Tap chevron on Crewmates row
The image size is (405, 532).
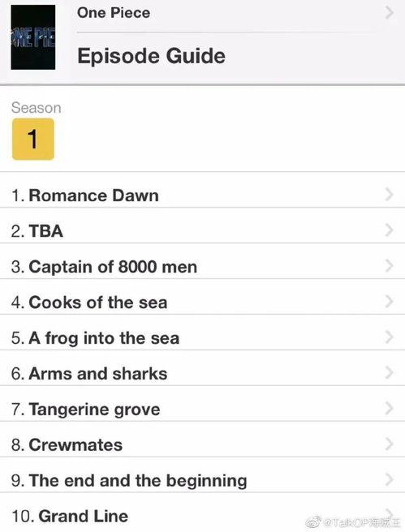coord(390,444)
